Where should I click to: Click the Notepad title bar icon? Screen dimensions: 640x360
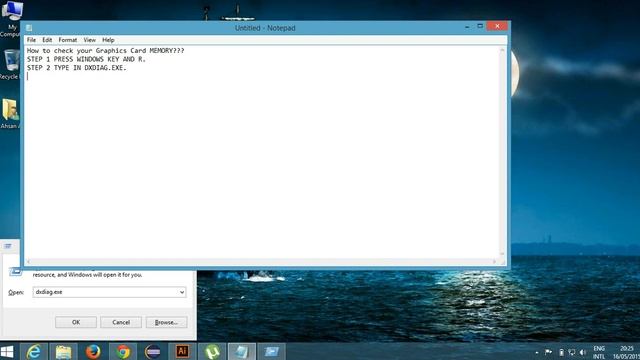tap(29, 28)
